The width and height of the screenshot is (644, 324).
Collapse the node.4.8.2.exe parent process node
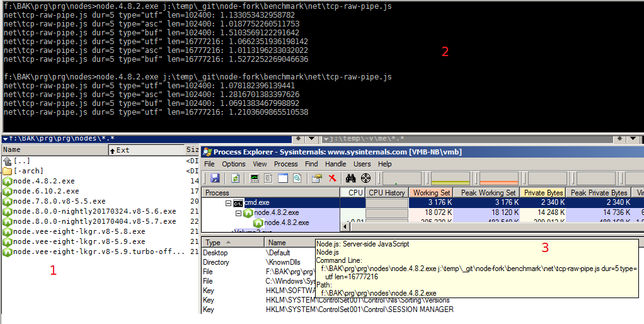tap(239, 213)
